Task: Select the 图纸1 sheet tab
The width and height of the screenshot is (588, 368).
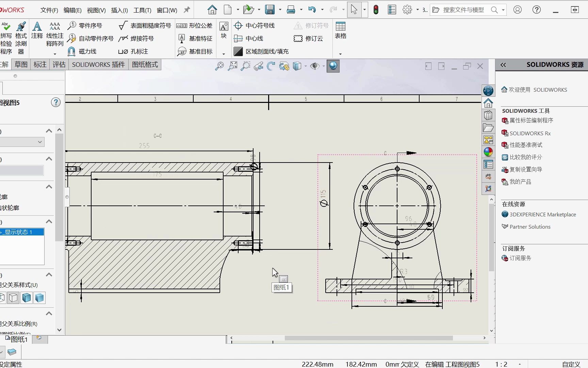Action: 17,339
